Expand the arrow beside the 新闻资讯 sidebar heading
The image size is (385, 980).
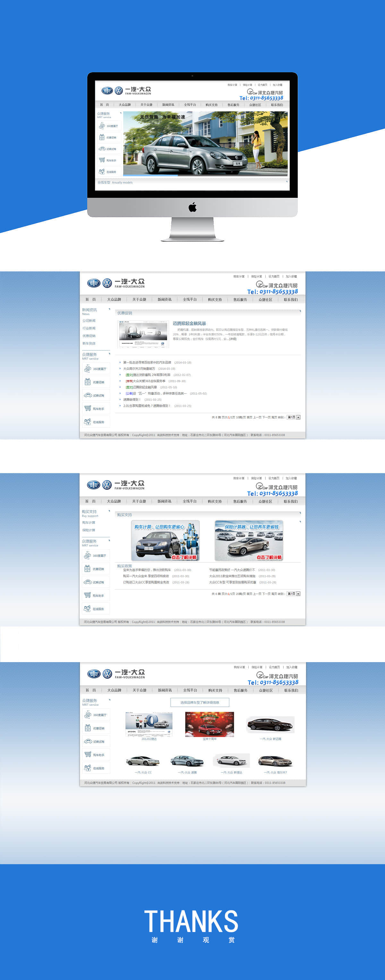109,309
